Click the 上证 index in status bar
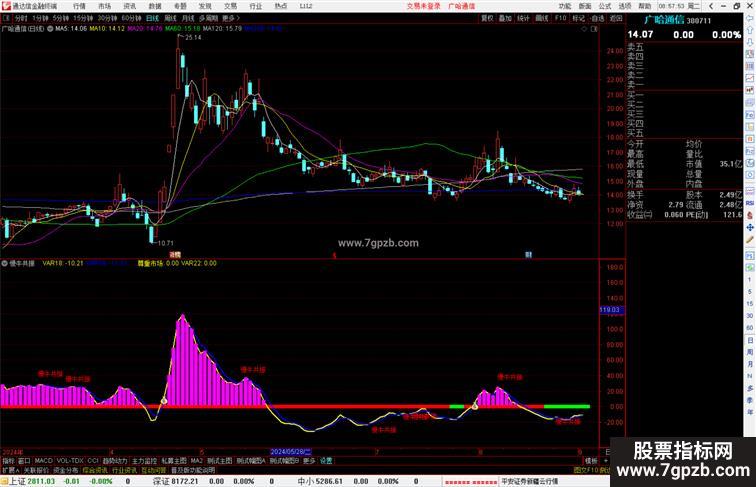The image size is (756, 487). tap(17, 481)
